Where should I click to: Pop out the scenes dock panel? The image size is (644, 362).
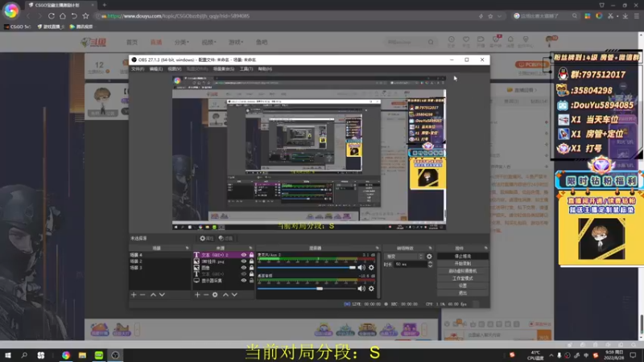pyautogui.click(x=188, y=248)
